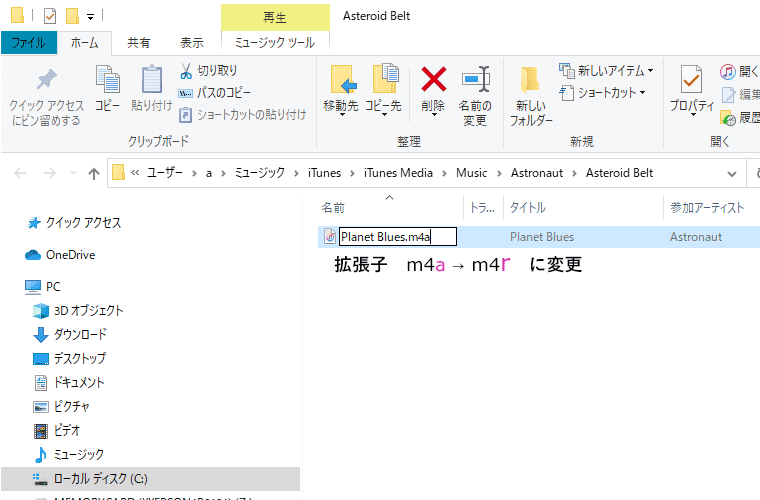Click the Paste (貼り付け) clipboard icon

click(152, 79)
